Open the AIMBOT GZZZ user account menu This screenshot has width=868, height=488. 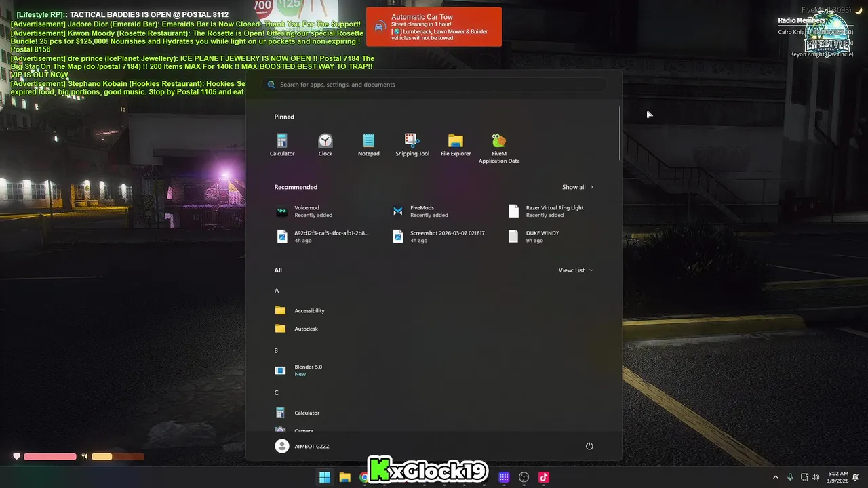tap(302, 446)
